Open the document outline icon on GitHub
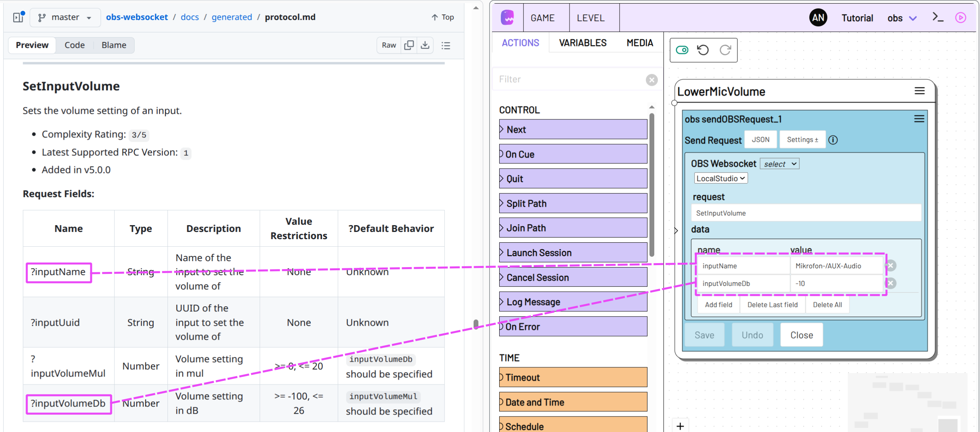Viewport: 980px width, 432px height. (446, 46)
